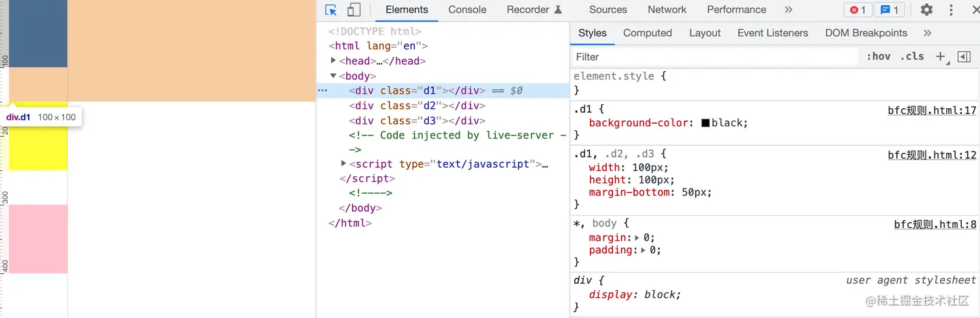
Task: Expand padding shorthand property arrow
Action: tap(644, 250)
